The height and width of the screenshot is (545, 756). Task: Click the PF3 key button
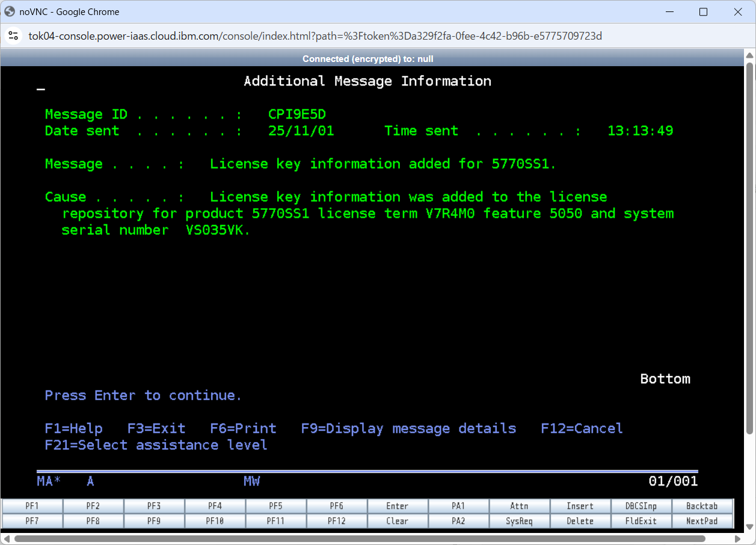click(154, 506)
